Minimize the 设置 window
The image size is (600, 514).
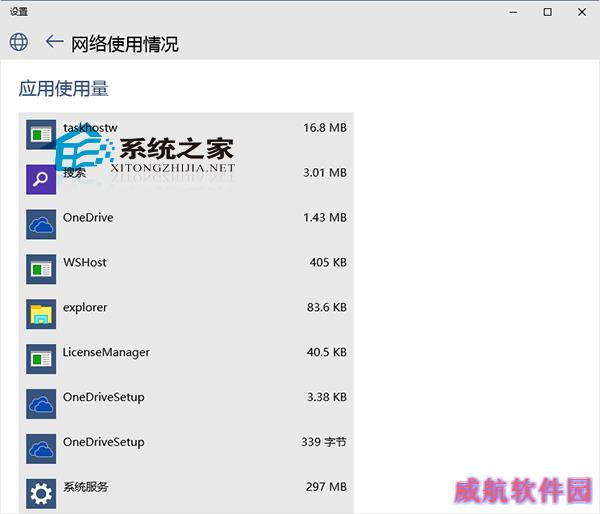(514, 12)
